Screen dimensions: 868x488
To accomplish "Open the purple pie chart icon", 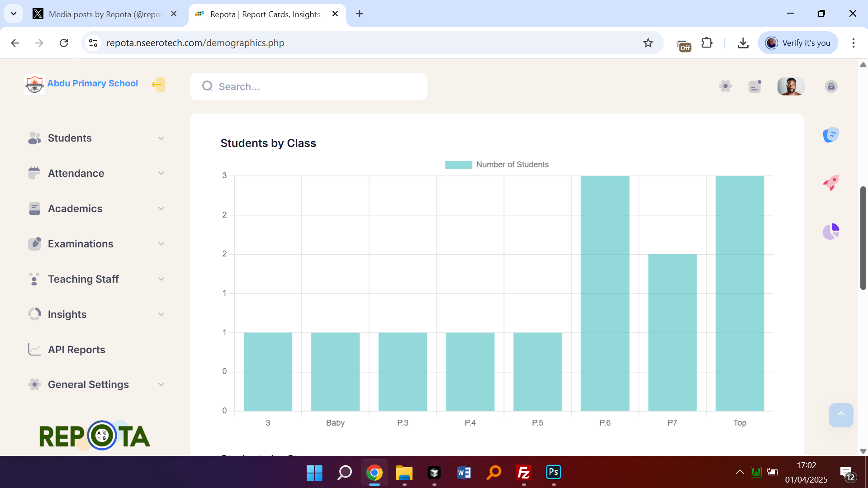I will tap(830, 232).
